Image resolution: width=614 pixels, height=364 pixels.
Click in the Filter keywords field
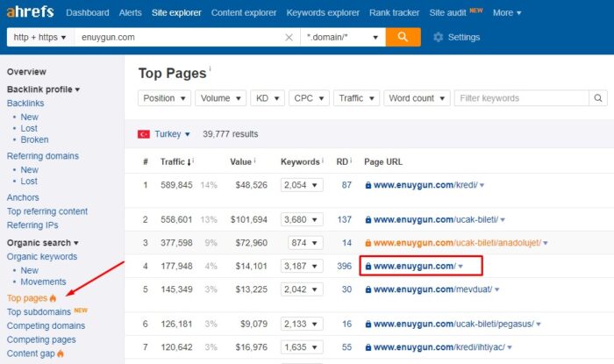pos(522,98)
